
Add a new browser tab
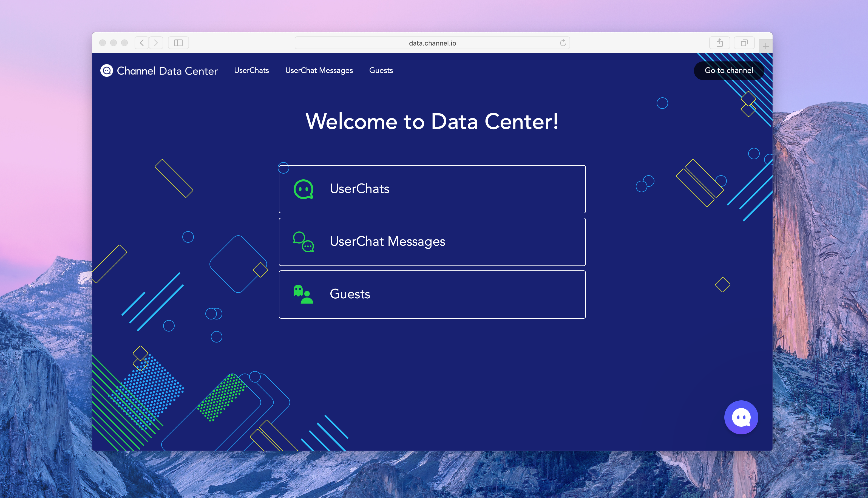pos(765,46)
